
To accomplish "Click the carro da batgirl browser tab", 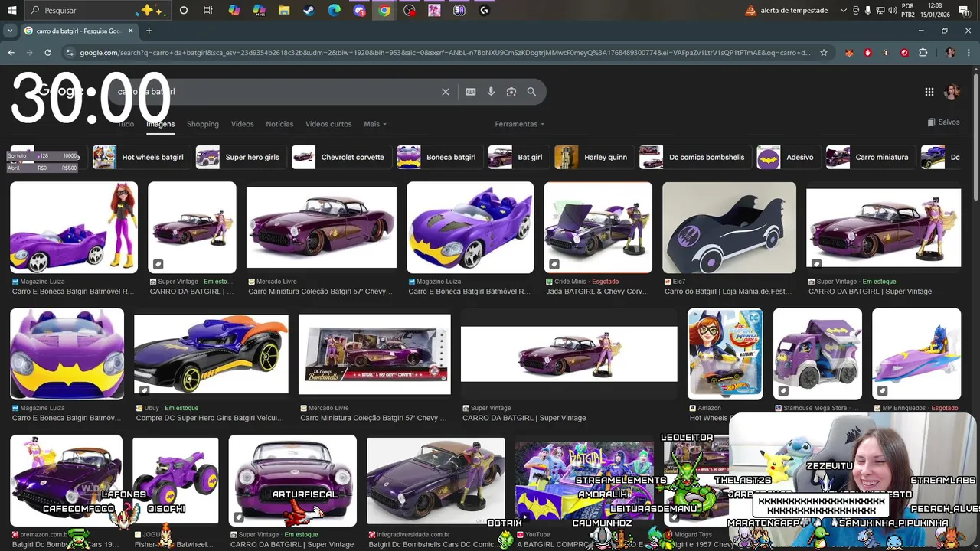I will (x=78, y=31).
